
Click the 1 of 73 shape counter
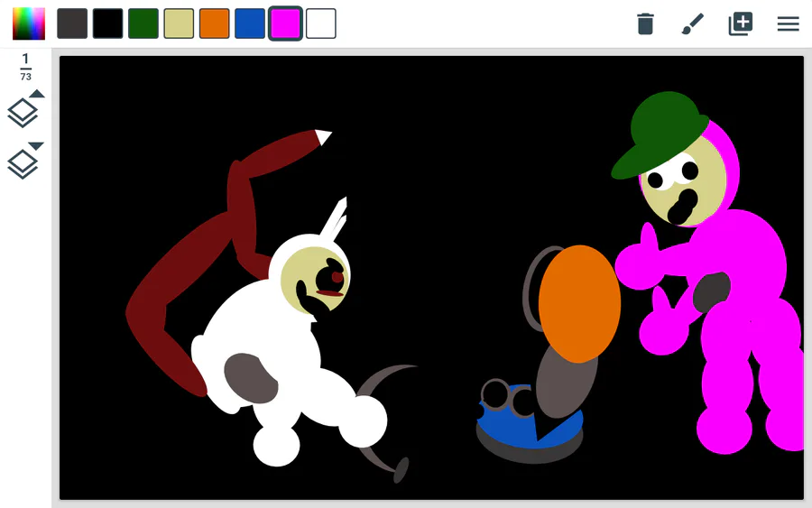pyautogui.click(x=25, y=68)
